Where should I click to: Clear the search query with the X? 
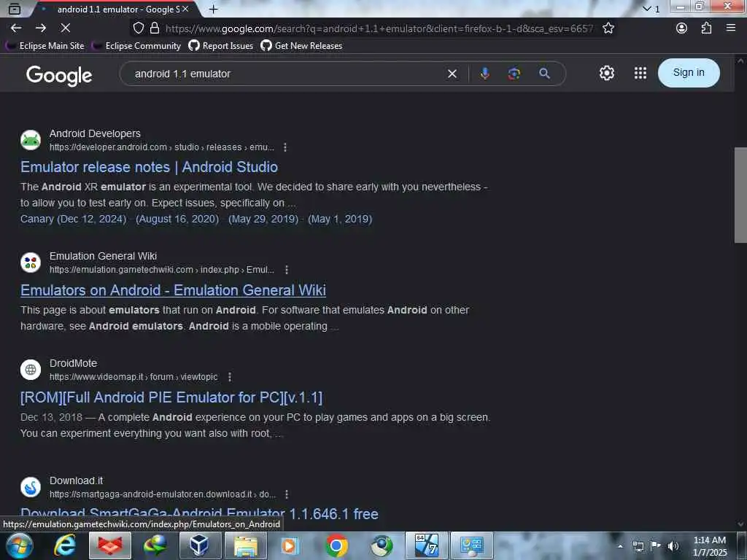point(452,74)
